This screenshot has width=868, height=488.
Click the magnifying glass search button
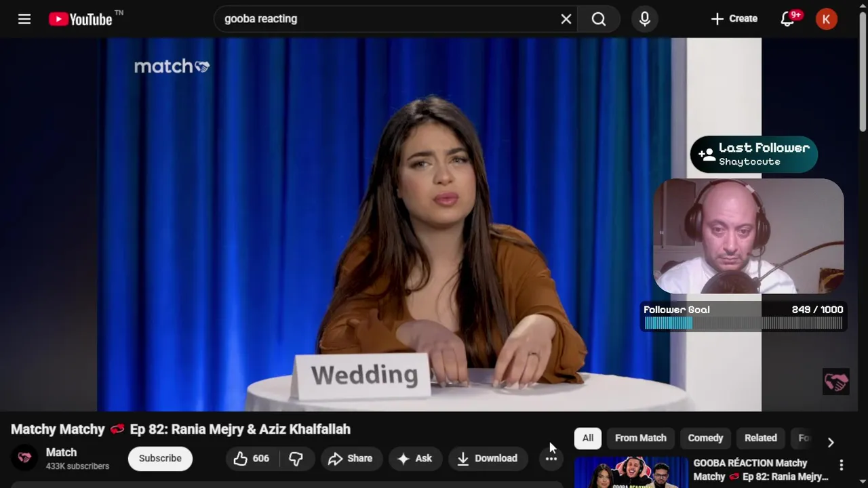click(x=599, y=19)
